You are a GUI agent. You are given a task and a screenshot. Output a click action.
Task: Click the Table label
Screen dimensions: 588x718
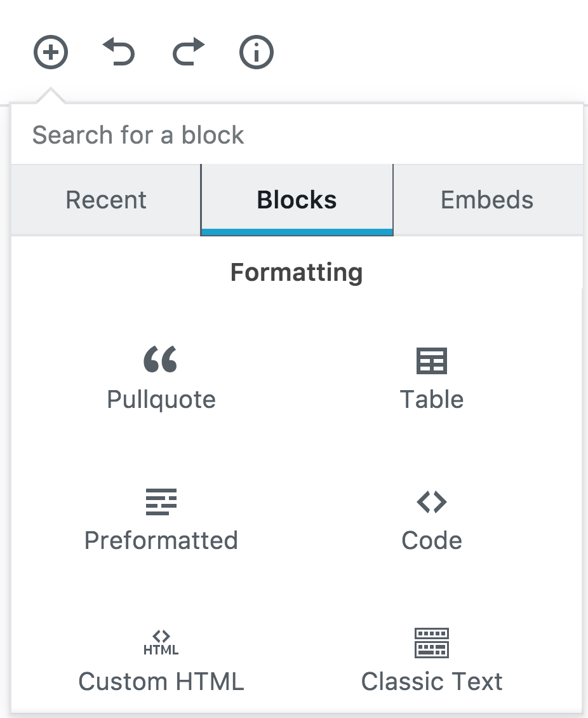point(432,399)
